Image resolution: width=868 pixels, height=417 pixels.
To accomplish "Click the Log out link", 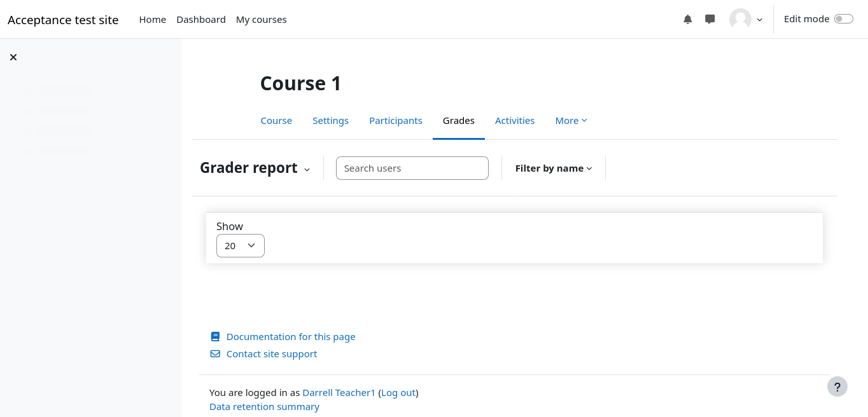I will pyautogui.click(x=398, y=393).
